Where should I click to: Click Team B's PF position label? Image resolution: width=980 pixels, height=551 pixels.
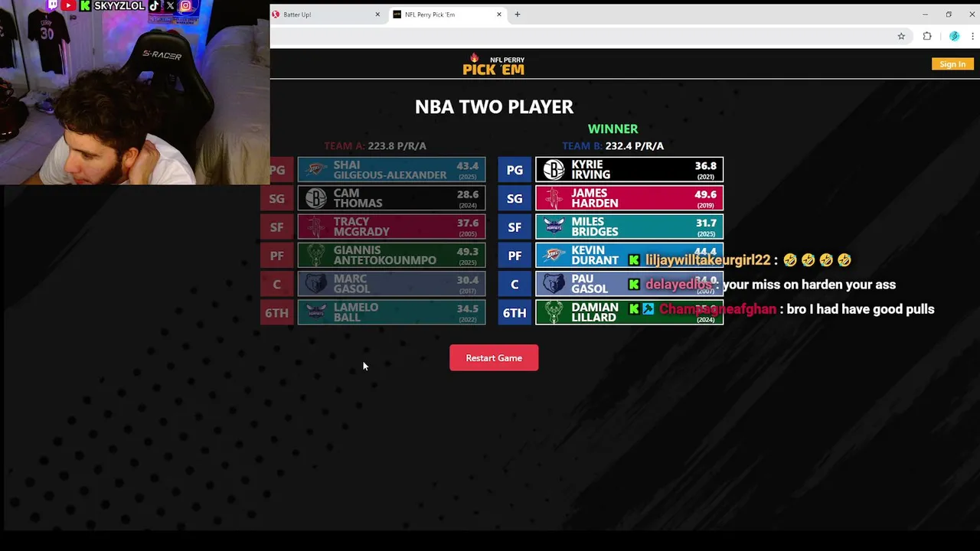coord(514,255)
